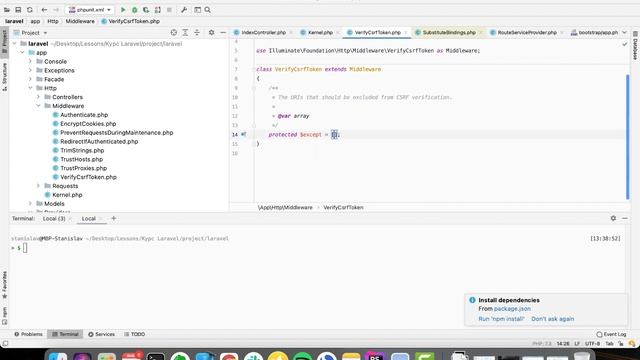Click the Expand All icon in Project panel
The width and height of the screenshot is (640, 360).
[185, 32]
